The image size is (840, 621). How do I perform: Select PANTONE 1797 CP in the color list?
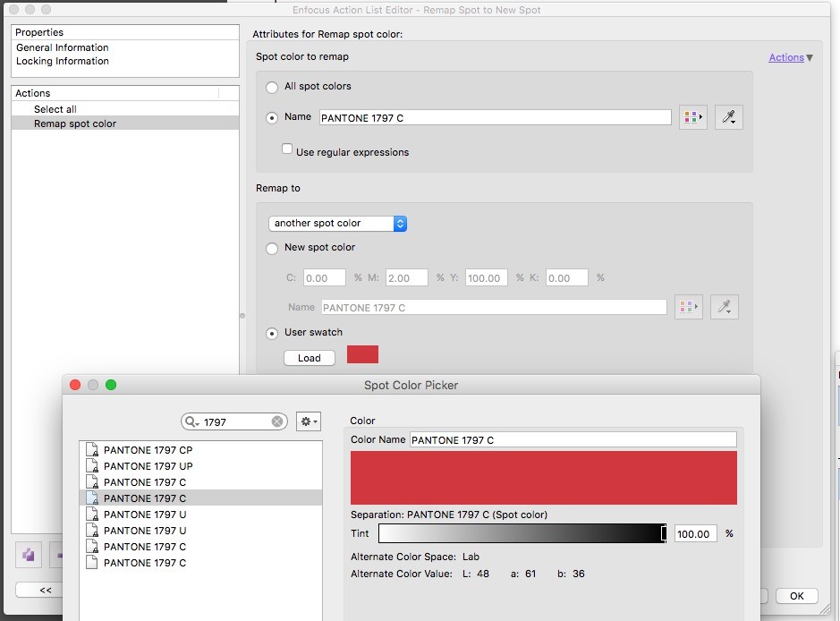(x=201, y=450)
